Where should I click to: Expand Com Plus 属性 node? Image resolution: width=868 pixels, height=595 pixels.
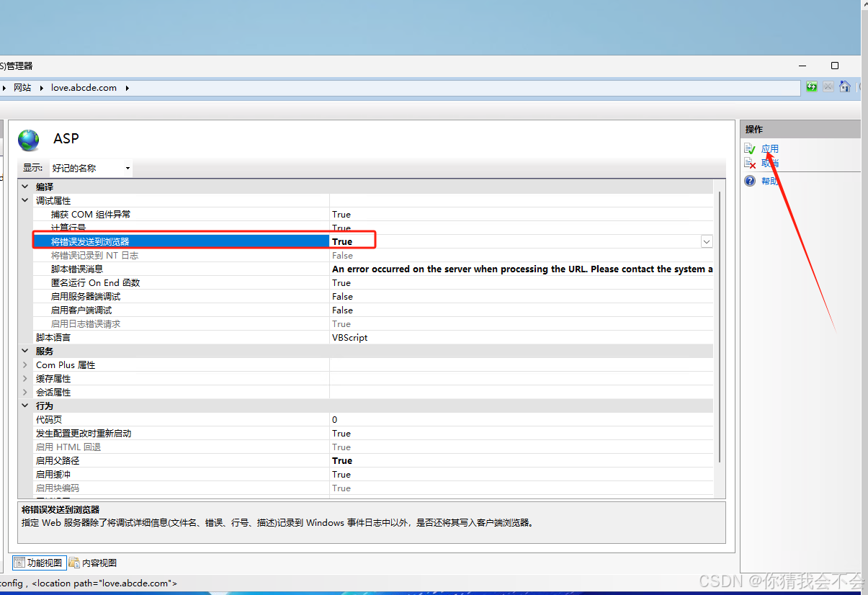tap(25, 364)
